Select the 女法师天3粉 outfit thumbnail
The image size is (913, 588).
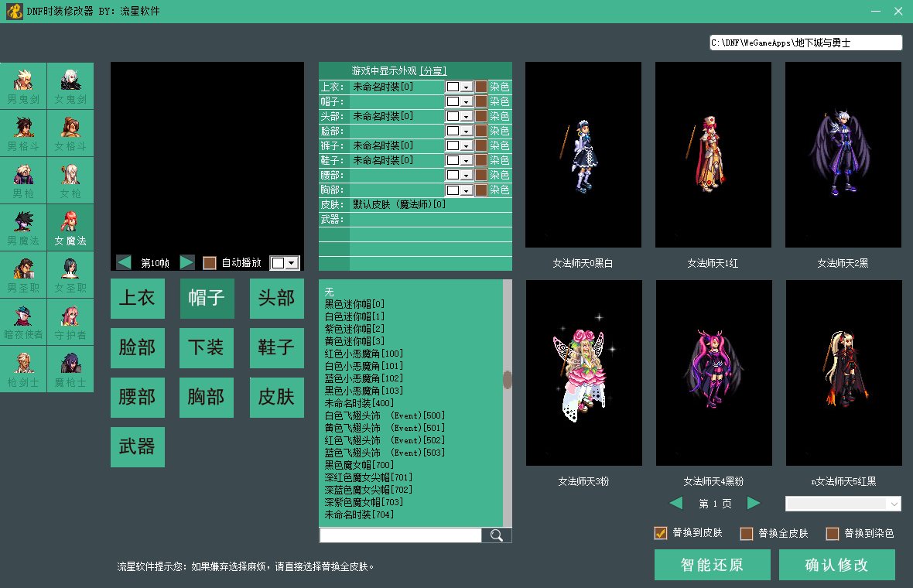click(x=584, y=373)
